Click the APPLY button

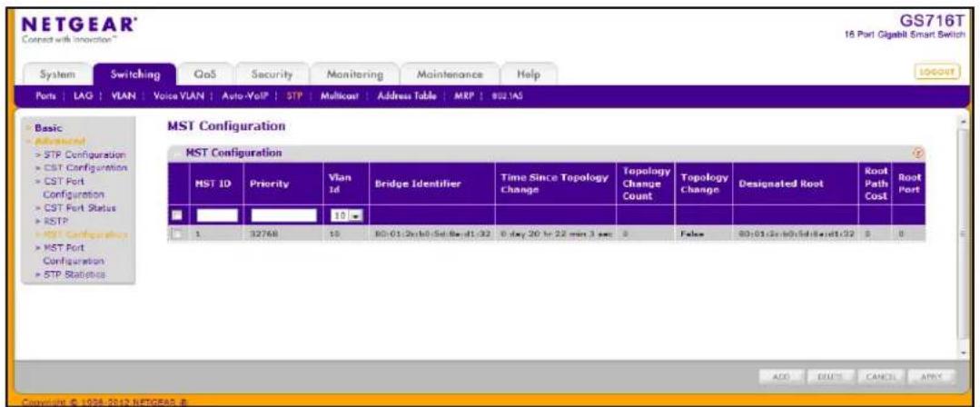pyautogui.click(x=931, y=377)
